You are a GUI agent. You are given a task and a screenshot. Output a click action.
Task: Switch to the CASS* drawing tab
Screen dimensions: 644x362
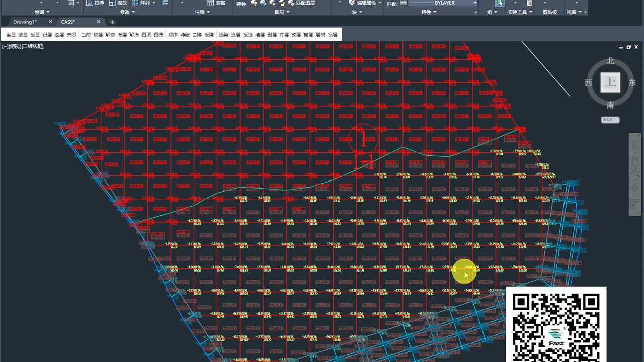(x=68, y=22)
